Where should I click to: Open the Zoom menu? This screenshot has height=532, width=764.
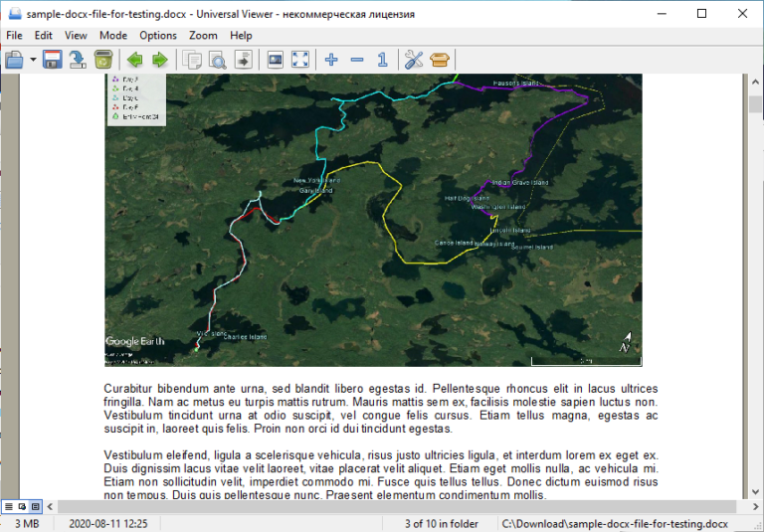203,35
